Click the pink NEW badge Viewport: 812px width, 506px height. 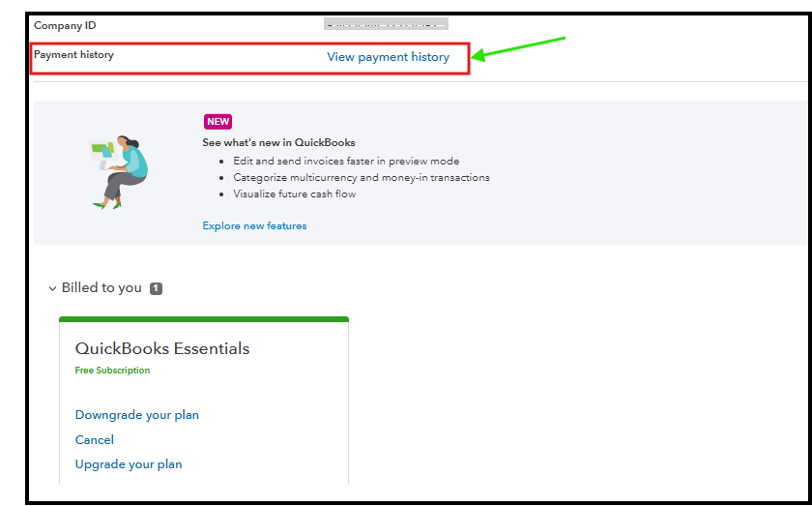click(217, 122)
